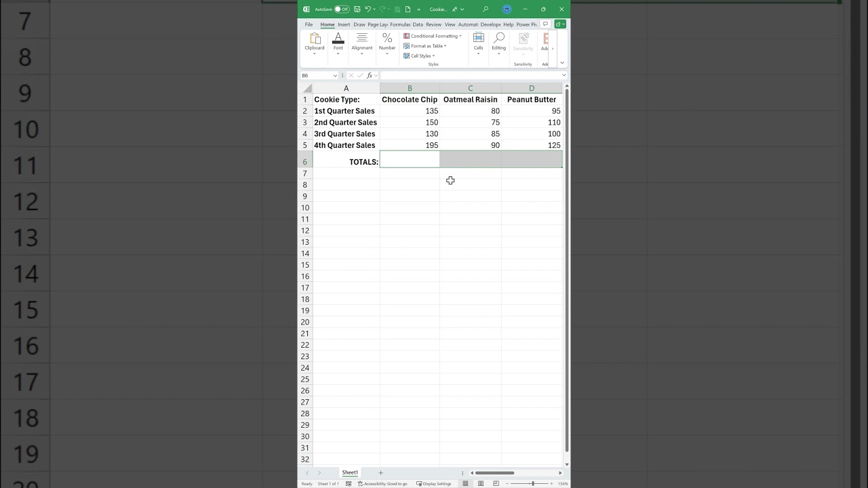Screen dimensions: 868x488
Task: Open the Font group
Action: click(338, 44)
